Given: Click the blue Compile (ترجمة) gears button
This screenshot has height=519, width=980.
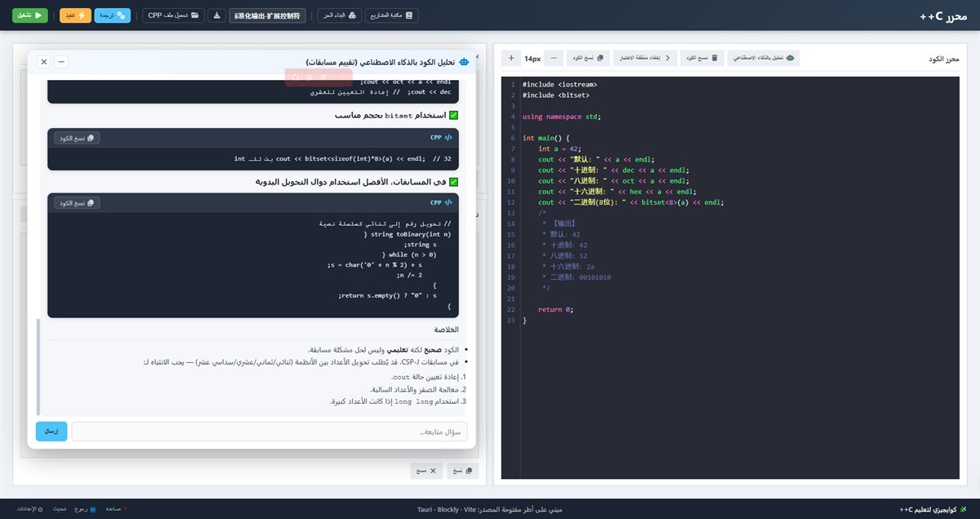Looking at the screenshot, I should click(x=112, y=15).
